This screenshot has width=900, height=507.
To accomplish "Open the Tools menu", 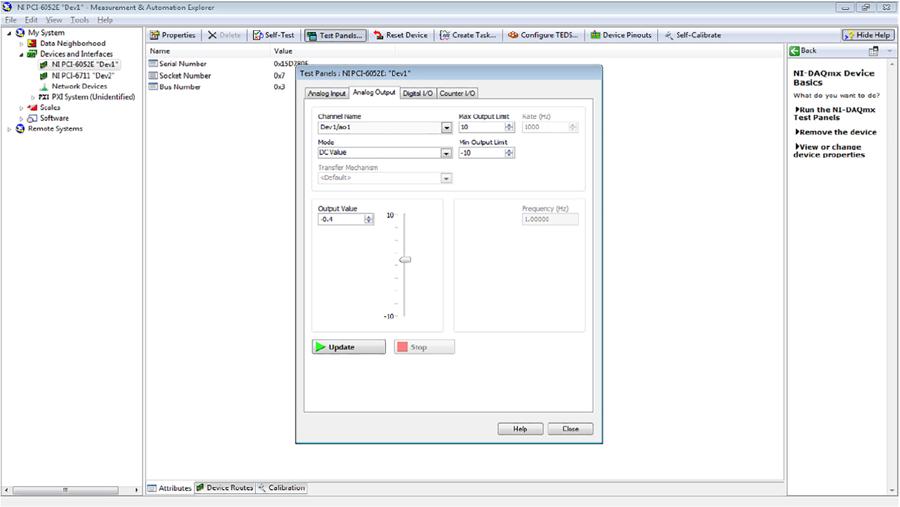I will [x=79, y=20].
